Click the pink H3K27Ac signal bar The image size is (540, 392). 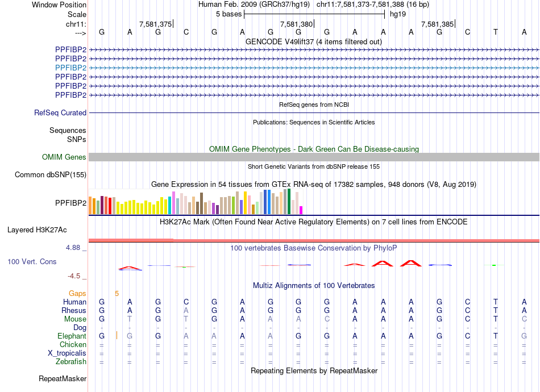(314, 240)
